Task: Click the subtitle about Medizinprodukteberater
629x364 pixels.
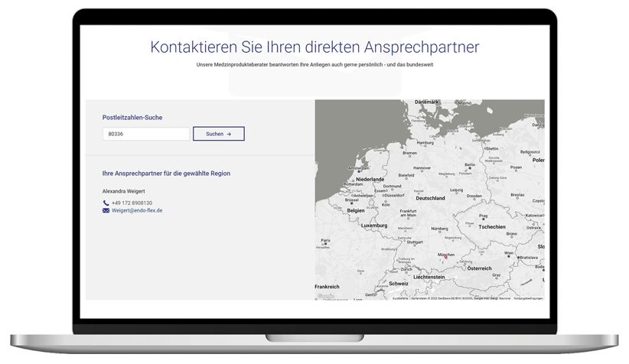Action: pyautogui.click(x=314, y=64)
